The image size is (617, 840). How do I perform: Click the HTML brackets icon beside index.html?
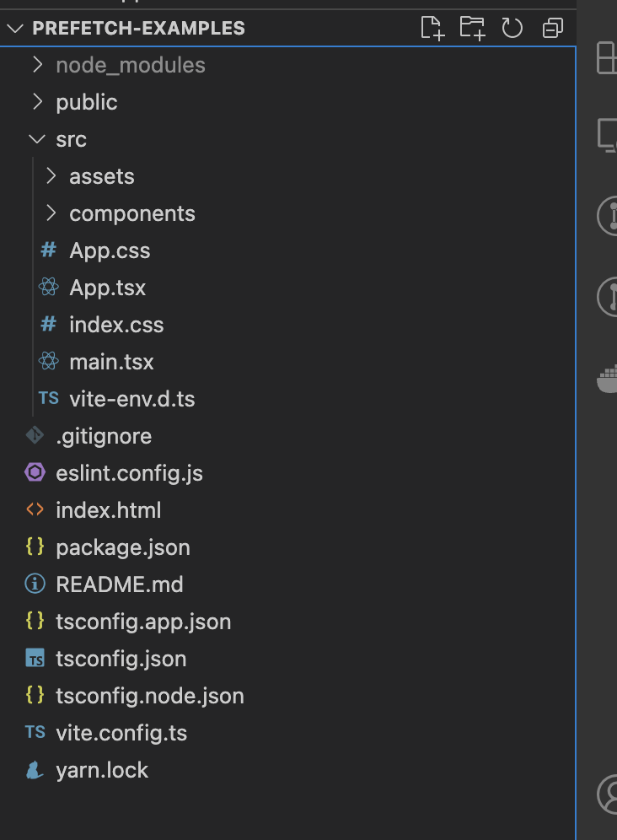click(35, 509)
